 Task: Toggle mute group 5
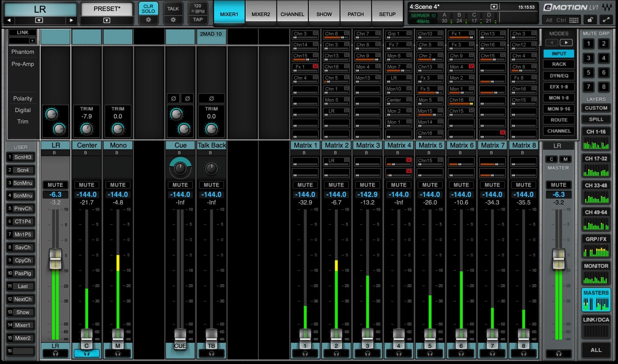click(588, 72)
